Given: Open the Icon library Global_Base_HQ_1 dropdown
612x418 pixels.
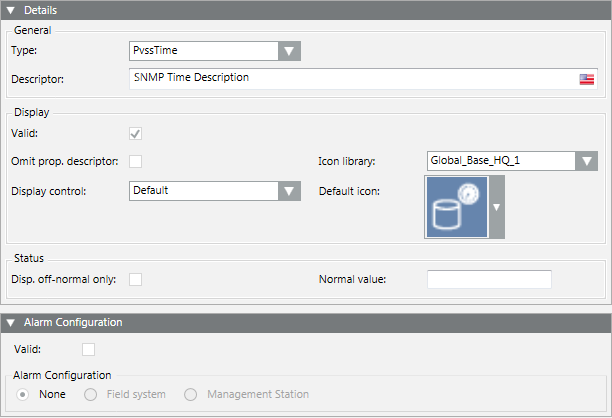Looking at the screenshot, I should pos(501,161).
